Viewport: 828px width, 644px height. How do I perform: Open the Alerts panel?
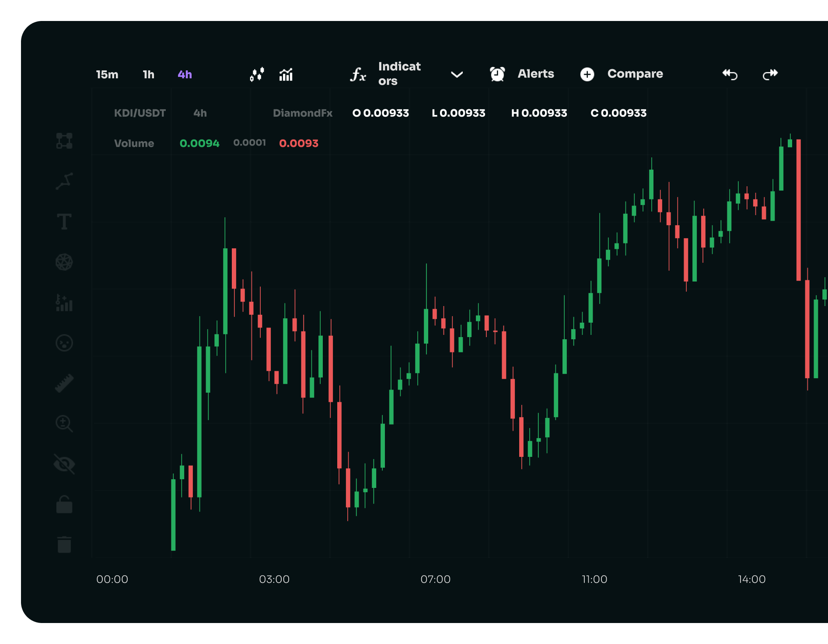pos(536,74)
